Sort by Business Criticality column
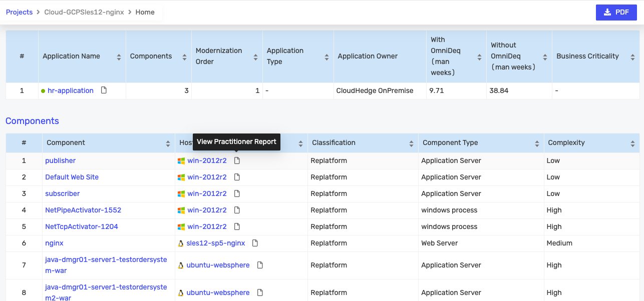This screenshot has width=644, height=301. point(632,57)
